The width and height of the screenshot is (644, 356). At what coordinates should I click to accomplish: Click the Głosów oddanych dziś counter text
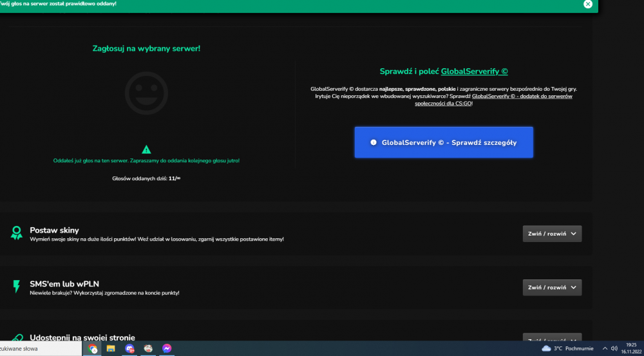146,178
